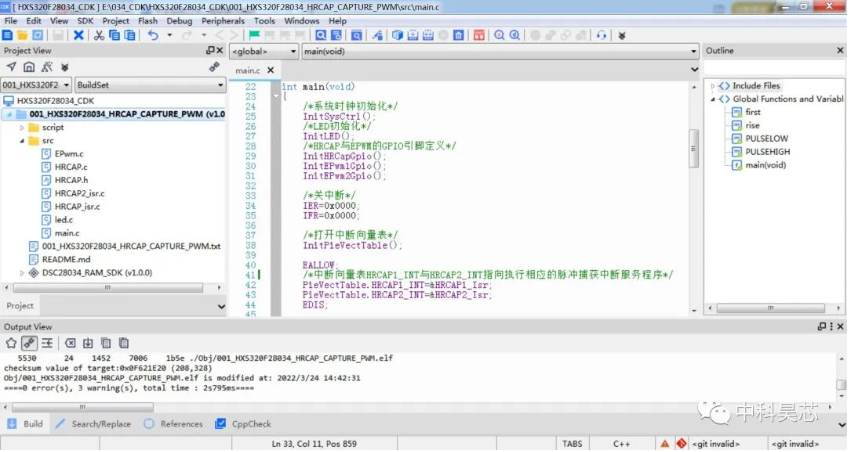
Task: Open the main(void) function dropdown
Action: click(x=500, y=51)
